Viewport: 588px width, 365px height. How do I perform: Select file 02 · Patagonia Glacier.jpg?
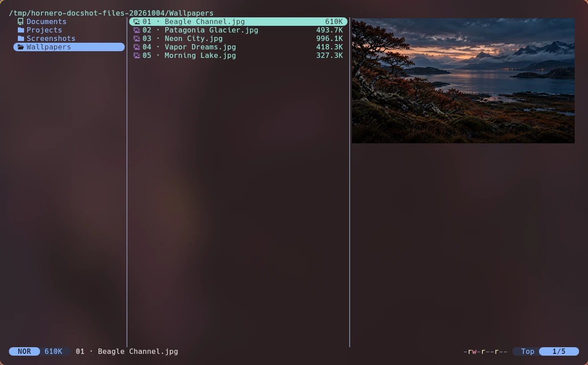pyautogui.click(x=238, y=30)
